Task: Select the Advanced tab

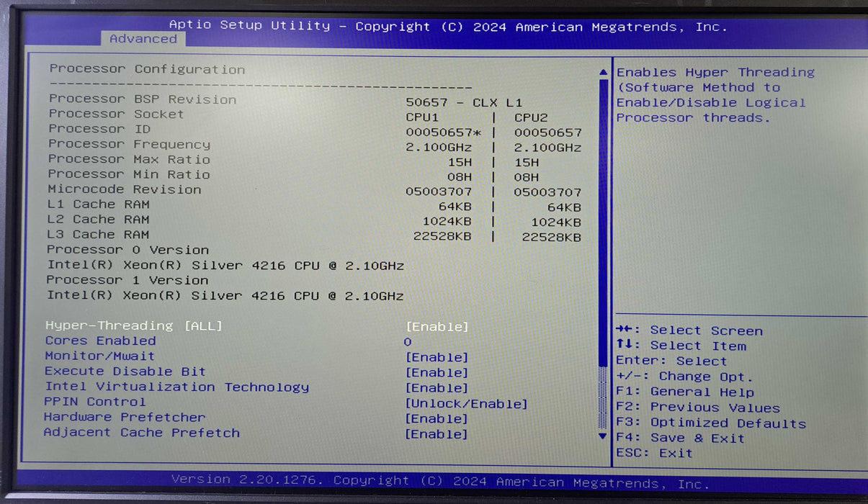Action: click(x=143, y=39)
